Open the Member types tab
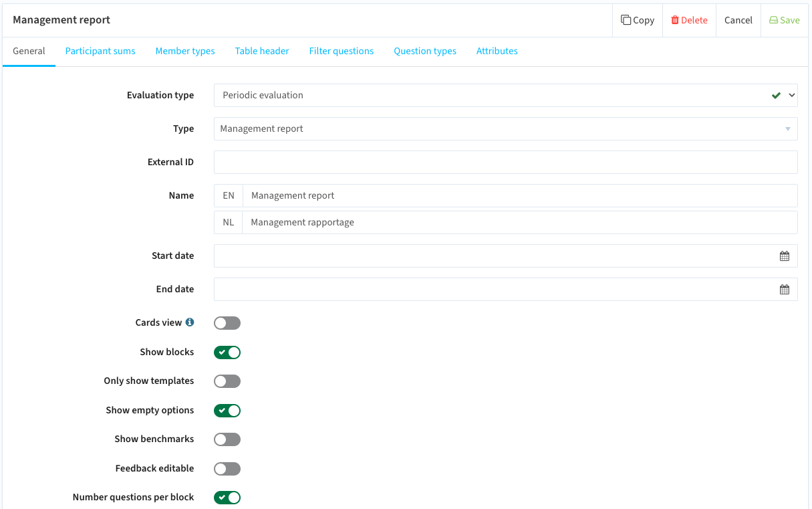Screen dimensions: 812x509 185,51
